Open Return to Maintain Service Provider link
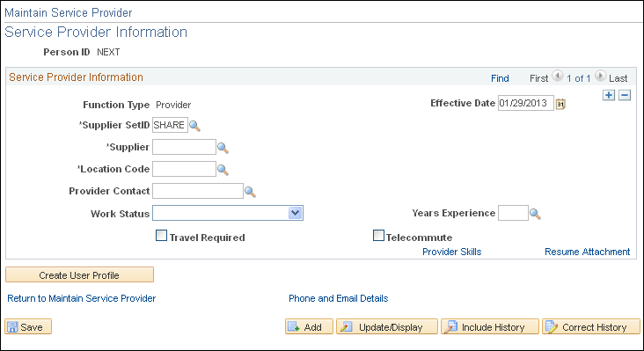 tap(81, 298)
